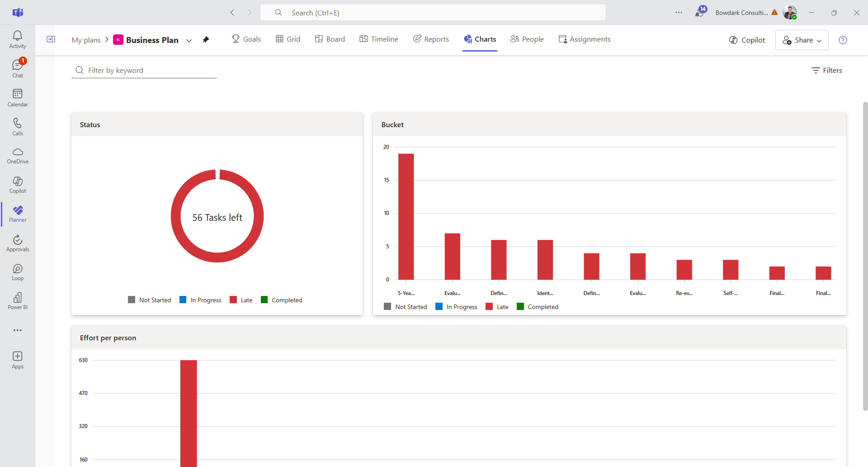Go forward using the forward arrow
The height and width of the screenshot is (467, 868).
(250, 13)
